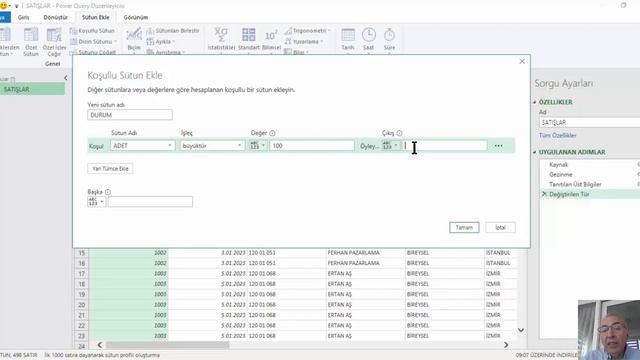Close the Koşullu Sütun Ekle dialog
The height and width of the screenshot is (360, 640).
click(522, 61)
